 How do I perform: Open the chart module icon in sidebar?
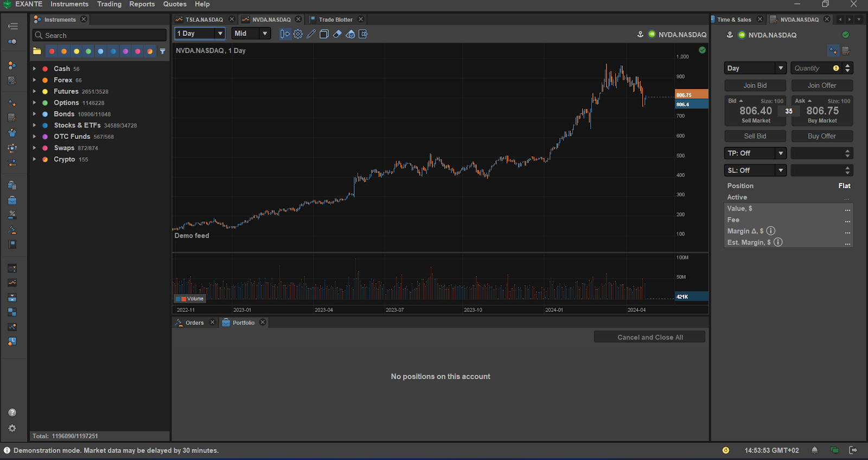point(12,283)
